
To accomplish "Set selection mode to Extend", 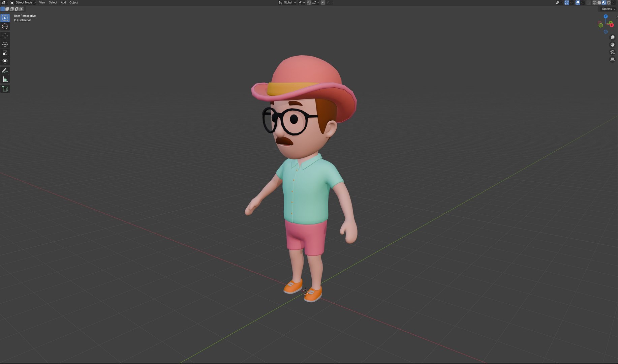I will (x=7, y=9).
